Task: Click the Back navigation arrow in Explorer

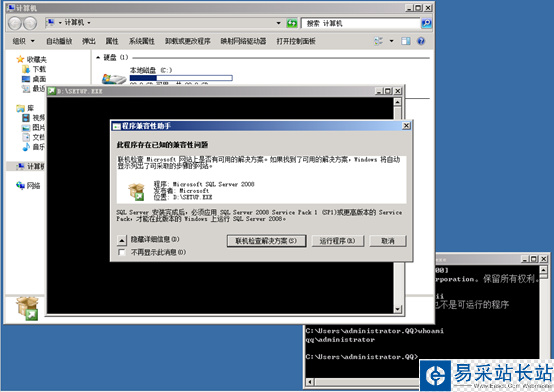Action: (x=15, y=23)
